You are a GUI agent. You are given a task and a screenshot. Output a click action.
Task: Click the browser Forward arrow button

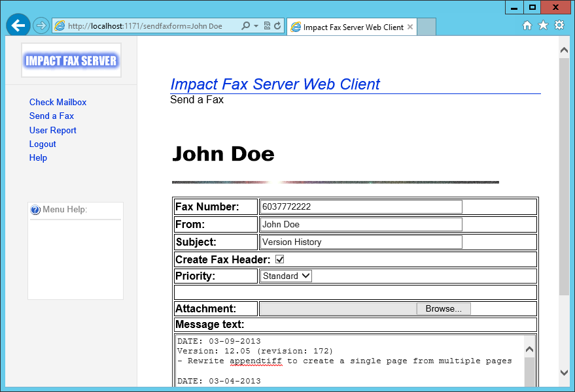(x=41, y=26)
